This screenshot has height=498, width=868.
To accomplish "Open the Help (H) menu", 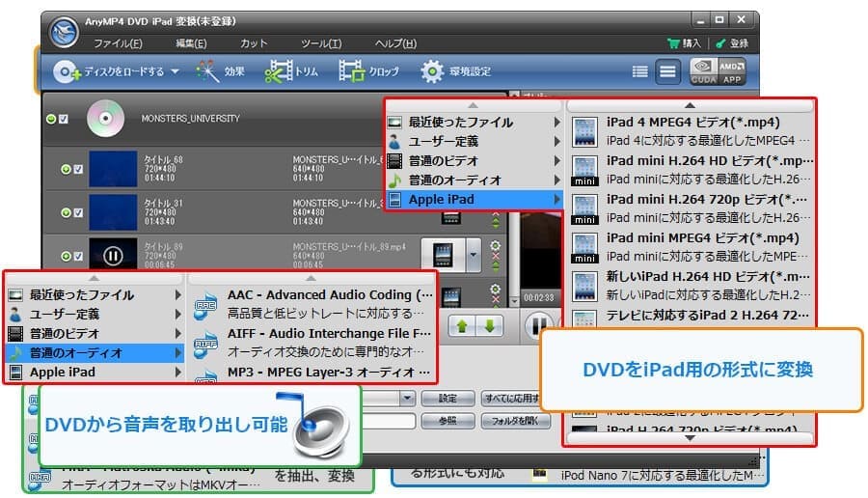I will click(395, 43).
